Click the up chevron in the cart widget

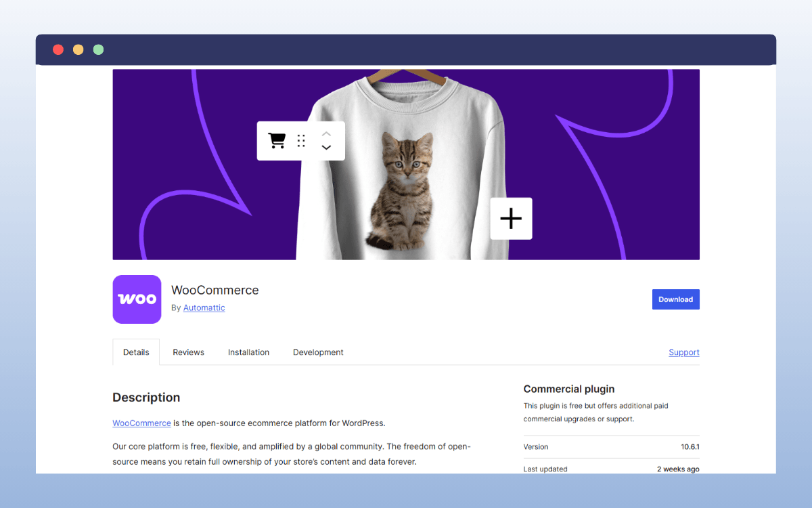326,133
